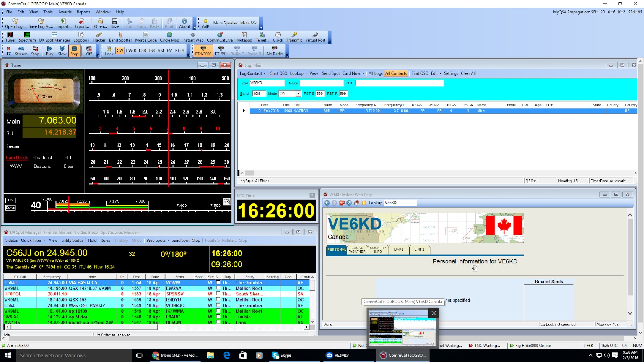The height and width of the screenshot is (362, 644).
Task: Click the home icon in Instant Web Page
Action: (356, 203)
